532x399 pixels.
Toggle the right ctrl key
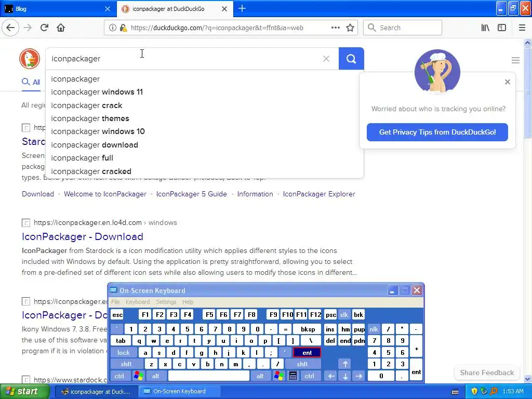click(310, 376)
